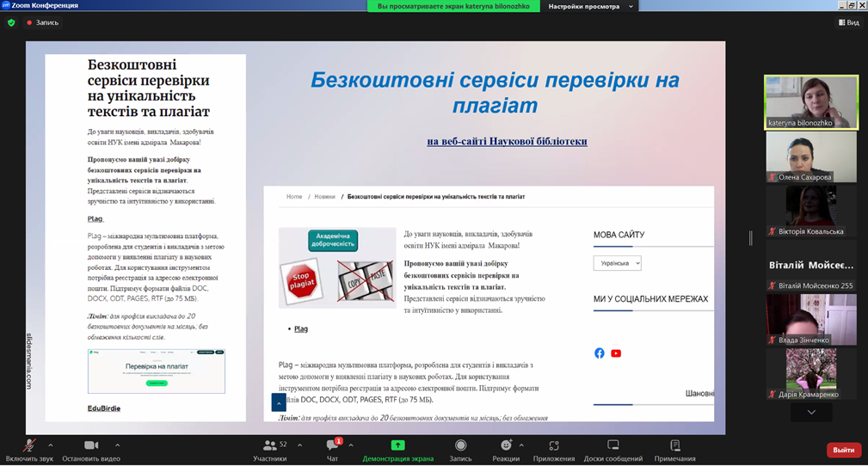868x466 pixels.
Task: Start the green Демонстрация экрана share
Action: (x=397, y=446)
